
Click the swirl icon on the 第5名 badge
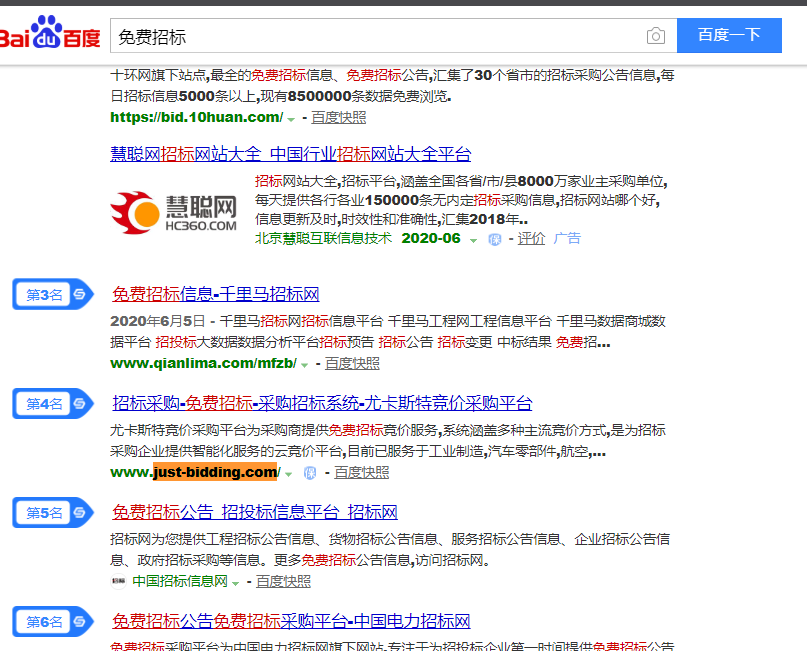[79, 513]
